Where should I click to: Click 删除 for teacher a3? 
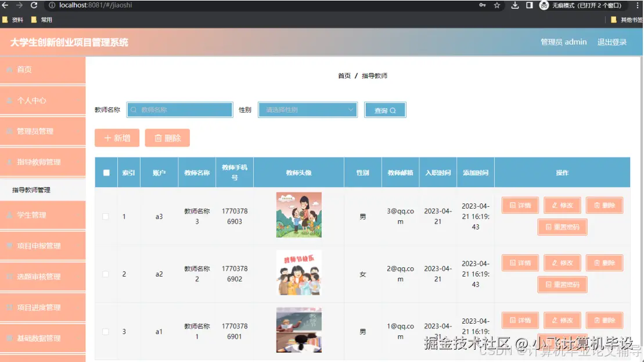[604, 206]
